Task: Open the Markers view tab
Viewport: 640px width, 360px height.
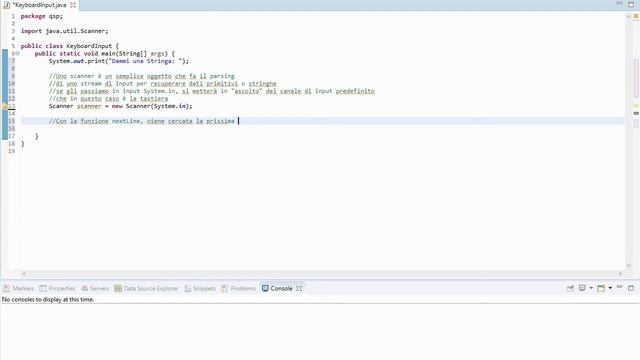Action: click(18, 289)
